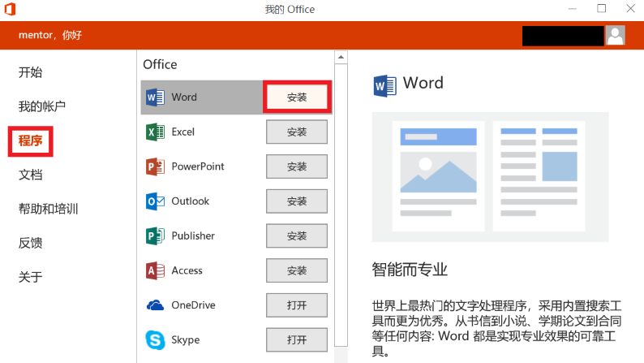644x363 pixels.
Task: Install Excel with its 安装 button
Action: click(297, 132)
